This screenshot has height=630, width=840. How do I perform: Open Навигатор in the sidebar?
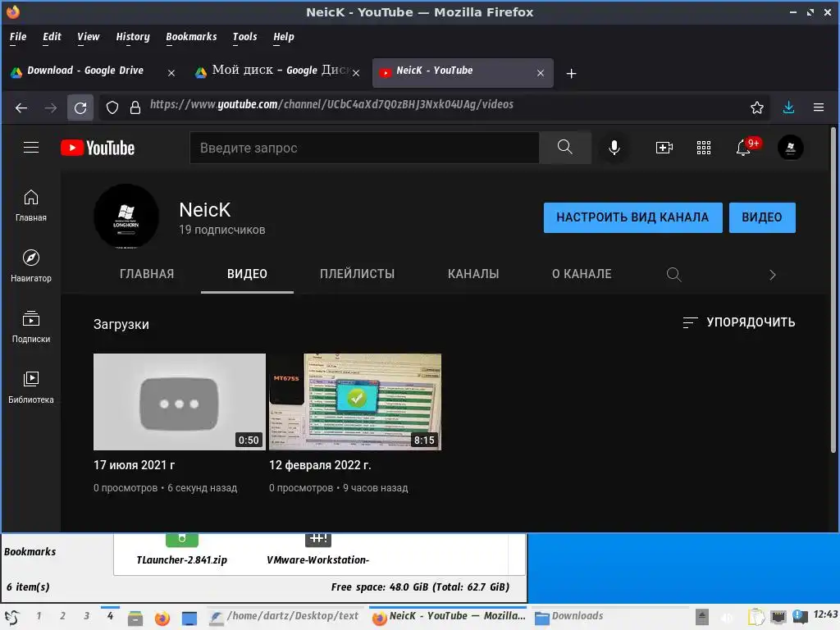[31, 267]
